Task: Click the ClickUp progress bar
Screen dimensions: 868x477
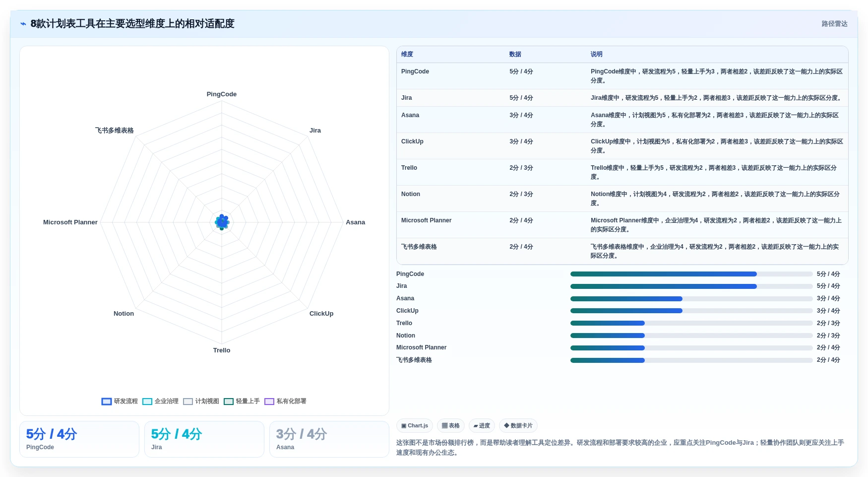Action: (691, 311)
